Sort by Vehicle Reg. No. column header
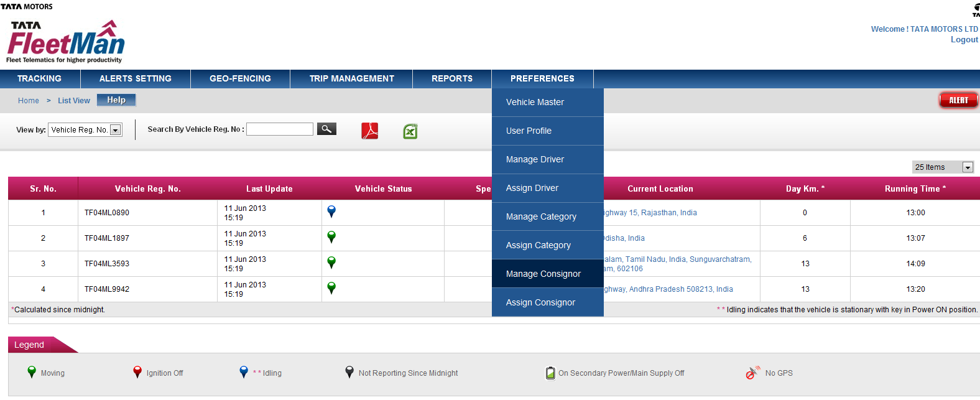980x400 pixels. point(148,188)
